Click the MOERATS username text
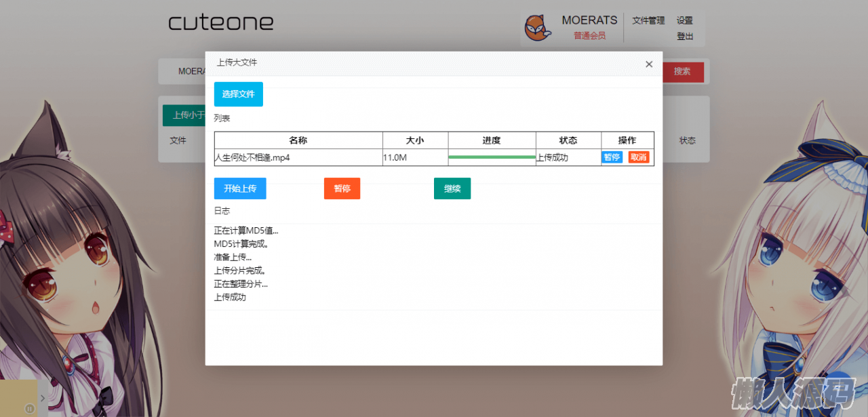The width and height of the screenshot is (868, 417). tap(589, 20)
